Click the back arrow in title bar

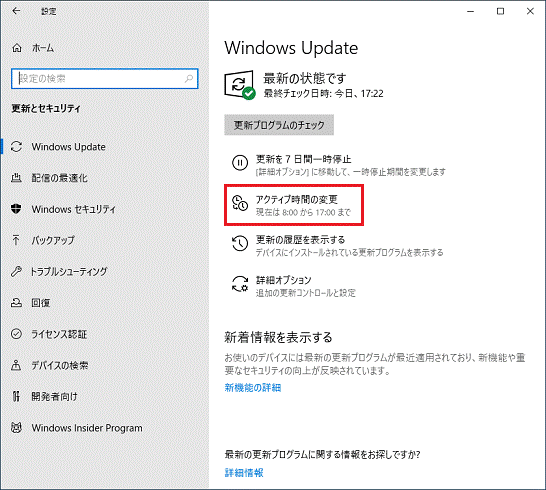point(16,11)
